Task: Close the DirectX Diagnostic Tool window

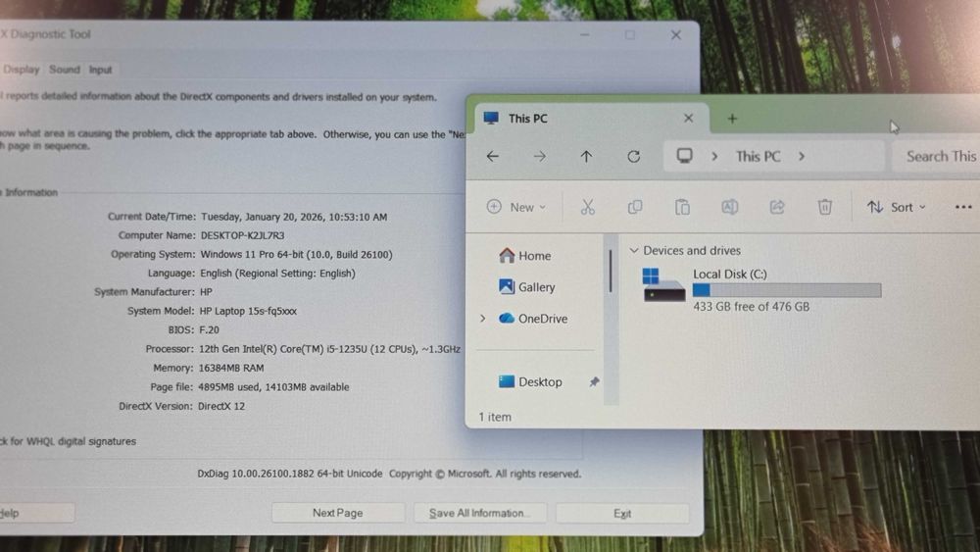Action: pyautogui.click(x=675, y=35)
